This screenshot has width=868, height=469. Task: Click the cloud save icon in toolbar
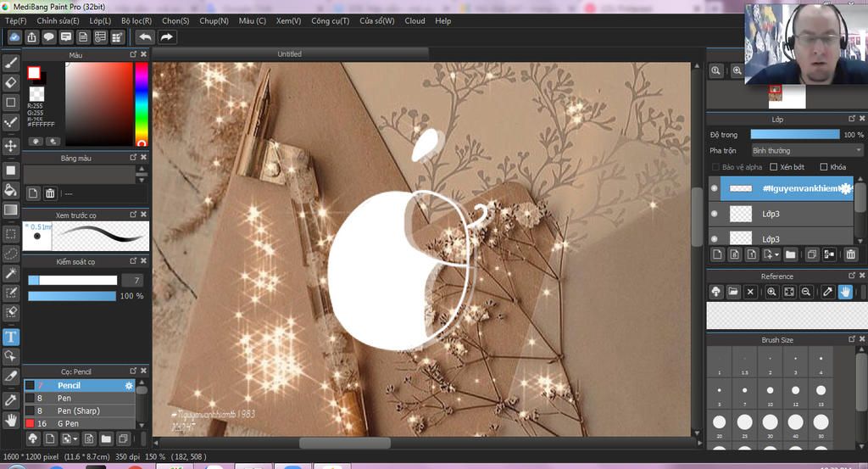point(14,37)
